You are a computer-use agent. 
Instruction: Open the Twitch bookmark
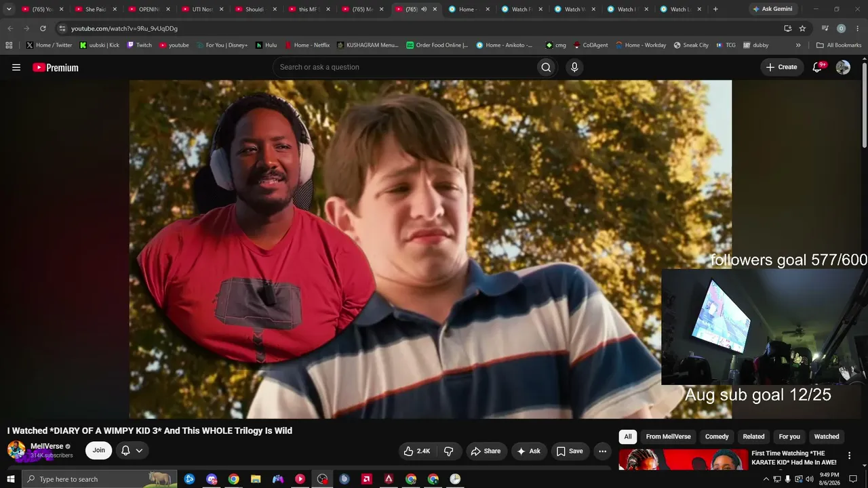tap(139, 45)
